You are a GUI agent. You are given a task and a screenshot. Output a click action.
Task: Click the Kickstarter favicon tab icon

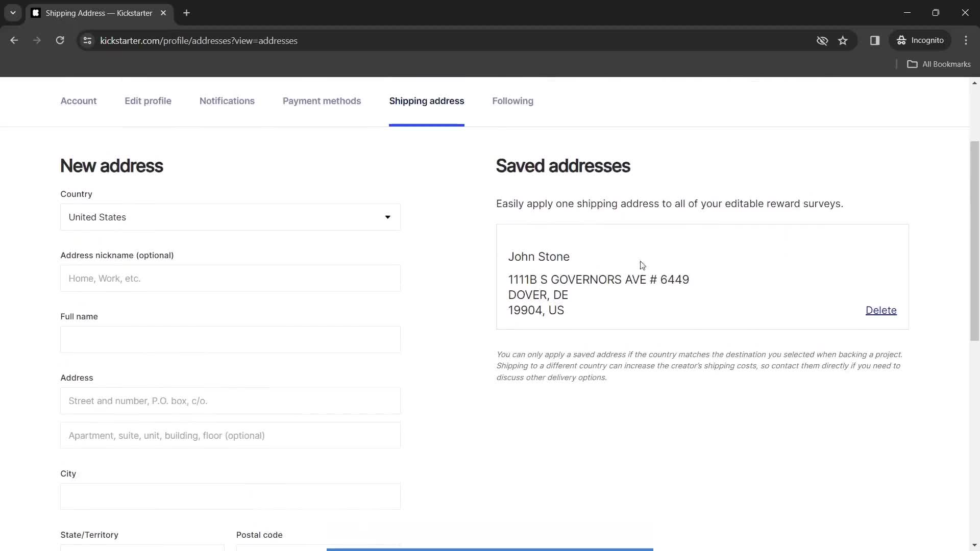(36, 13)
